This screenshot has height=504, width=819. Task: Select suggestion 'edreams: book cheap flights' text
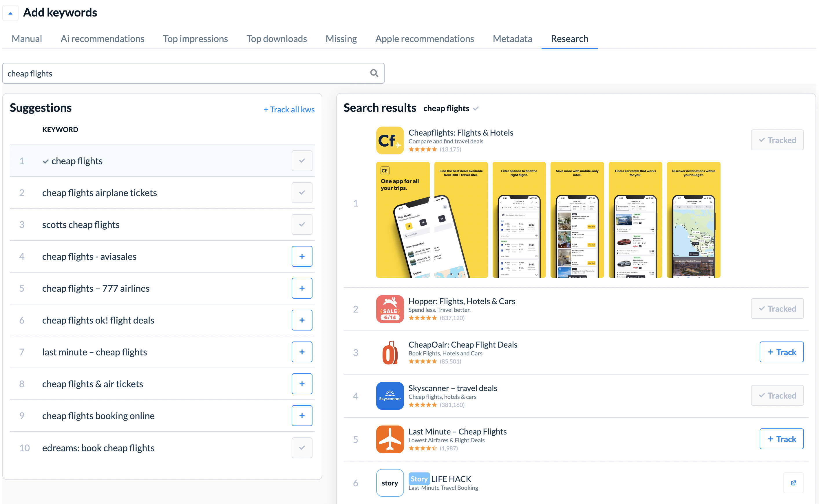[x=98, y=448]
